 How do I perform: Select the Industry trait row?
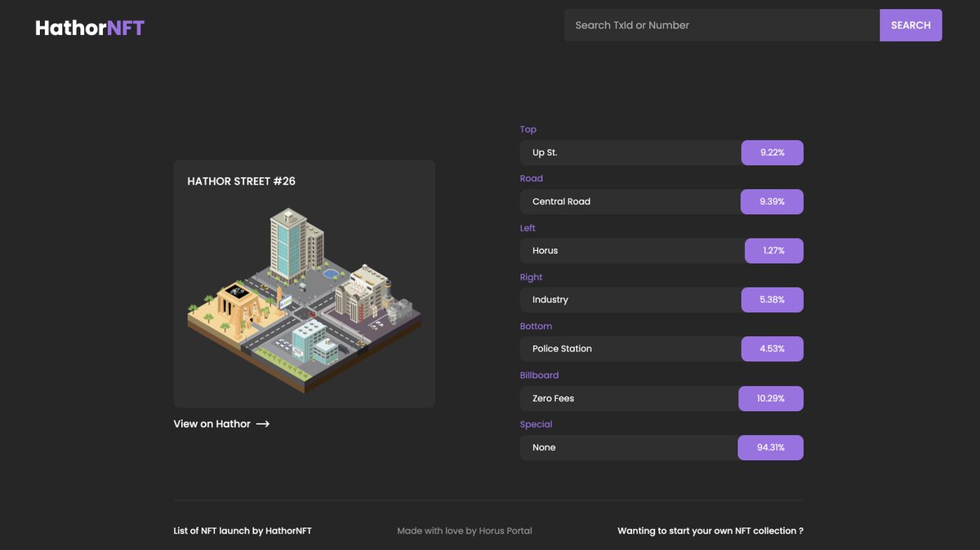(x=661, y=300)
